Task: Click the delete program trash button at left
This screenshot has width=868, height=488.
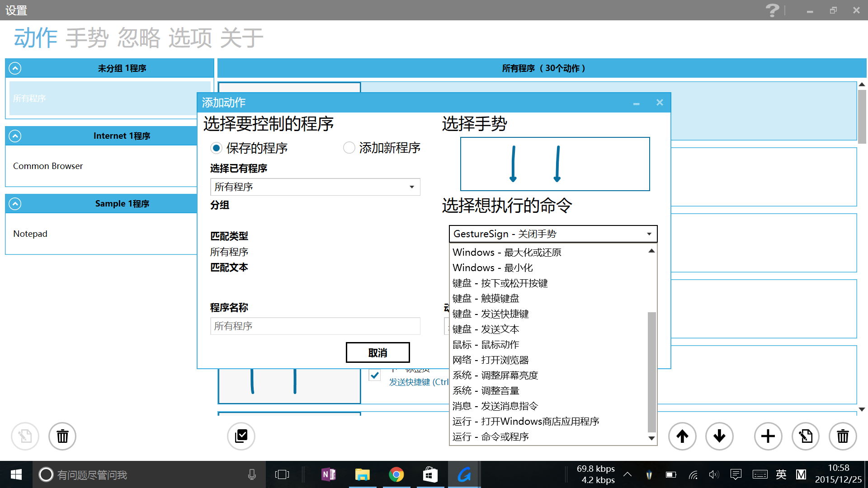Action: (x=62, y=436)
